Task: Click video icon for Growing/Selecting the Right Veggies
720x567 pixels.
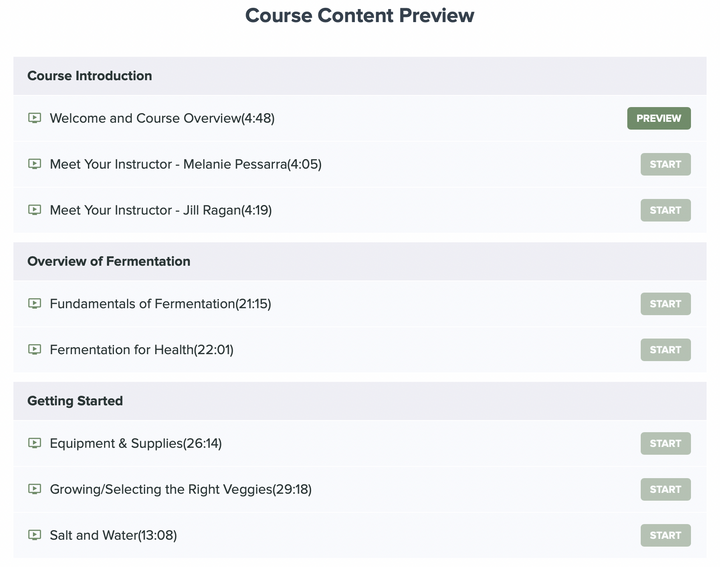Action: 34,489
